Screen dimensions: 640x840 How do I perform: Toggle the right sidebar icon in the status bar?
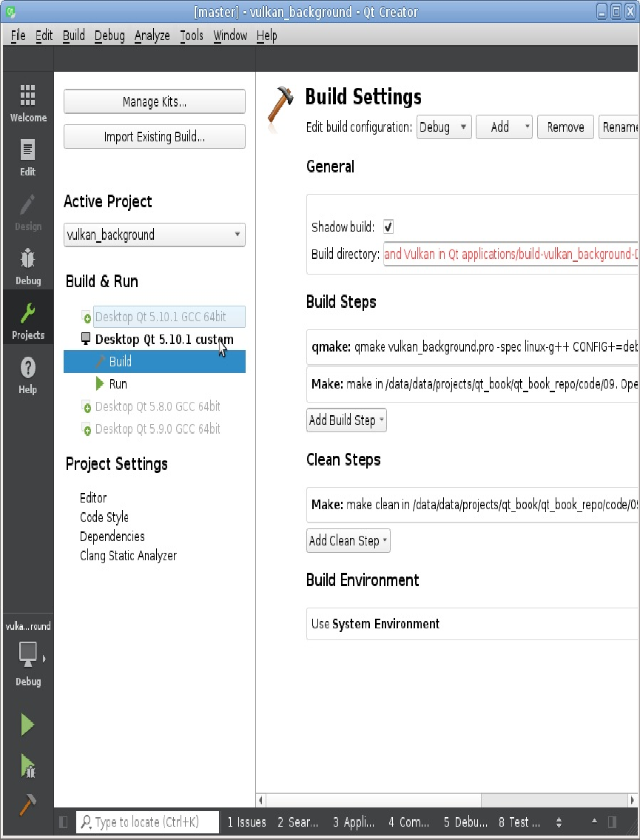612,821
